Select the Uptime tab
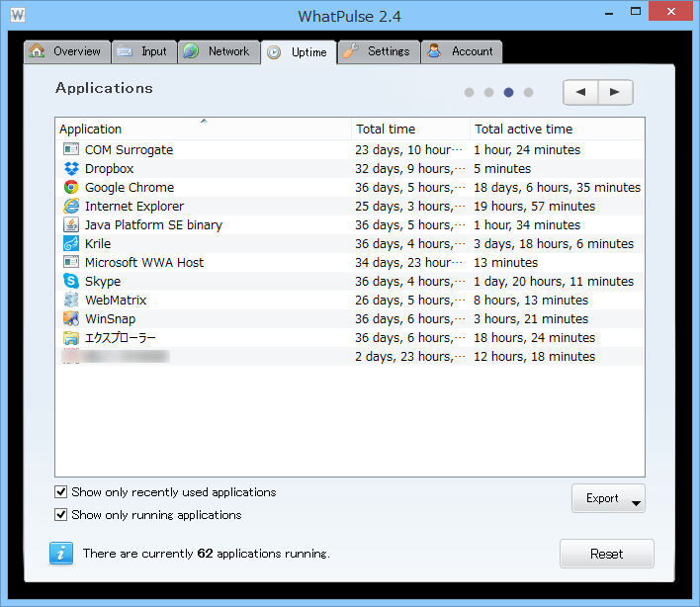Image resolution: width=700 pixels, height=607 pixels. (299, 52)
